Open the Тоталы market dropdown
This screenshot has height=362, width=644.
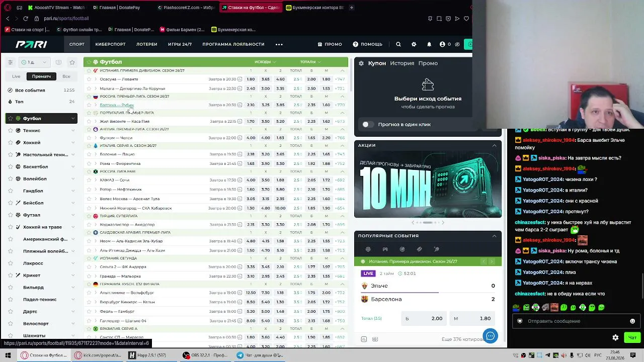(x=310, y=62)
